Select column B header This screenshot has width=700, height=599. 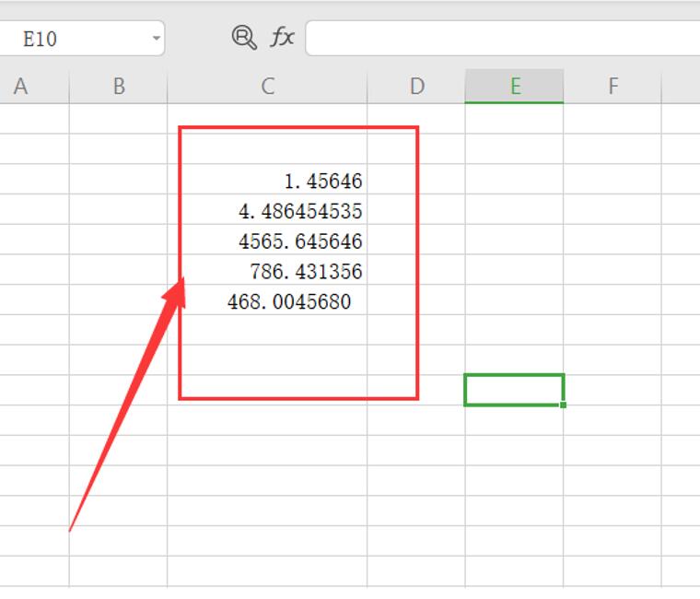(118, 87)
